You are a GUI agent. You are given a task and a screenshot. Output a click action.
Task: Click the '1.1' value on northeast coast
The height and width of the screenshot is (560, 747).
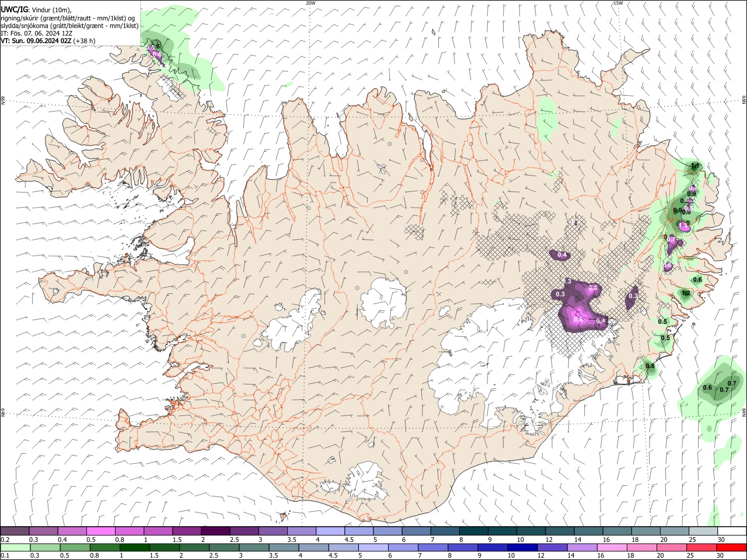pos(694,166)
